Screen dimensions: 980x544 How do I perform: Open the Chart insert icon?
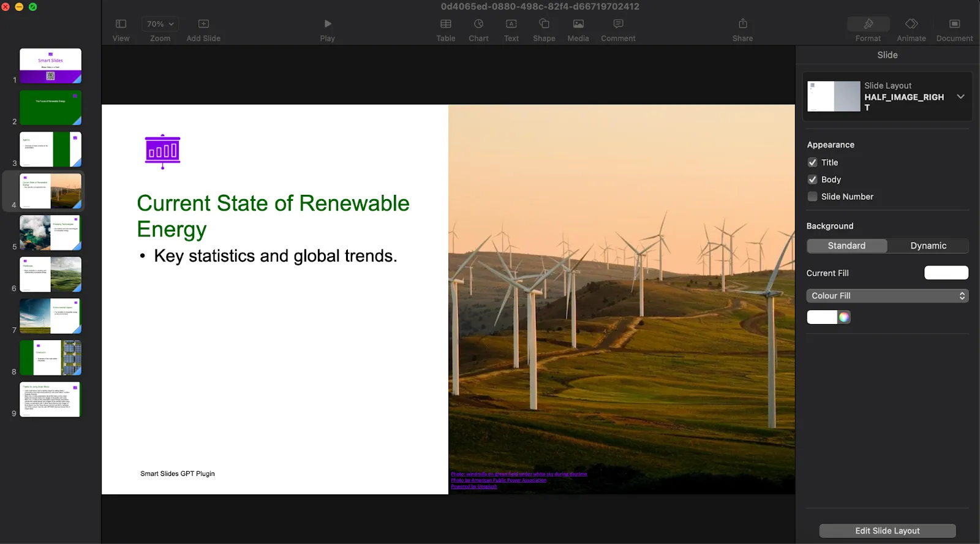(x=478, y=24)
